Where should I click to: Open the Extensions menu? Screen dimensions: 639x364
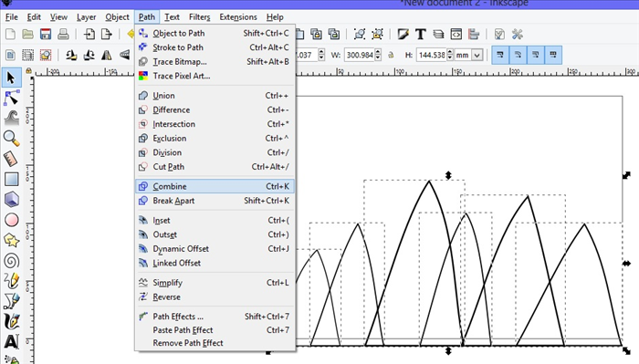click(x=238, y=17)
